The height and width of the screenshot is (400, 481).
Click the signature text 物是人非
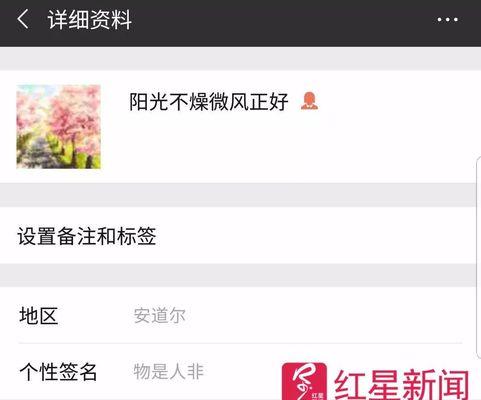(168, 371)
